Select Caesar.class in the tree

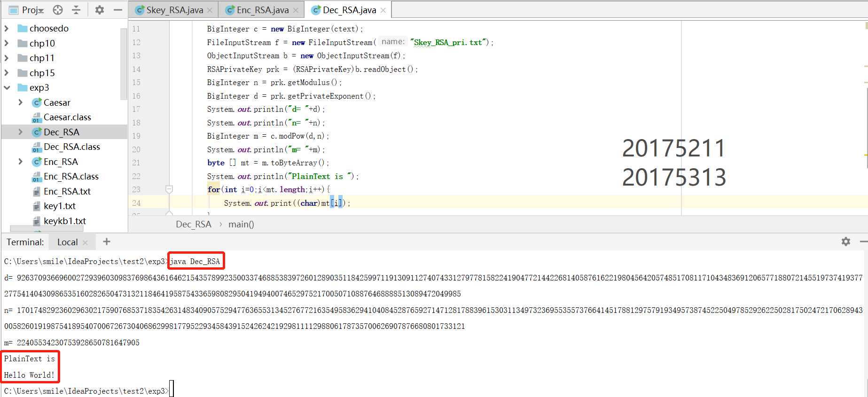tap(67, 117)
